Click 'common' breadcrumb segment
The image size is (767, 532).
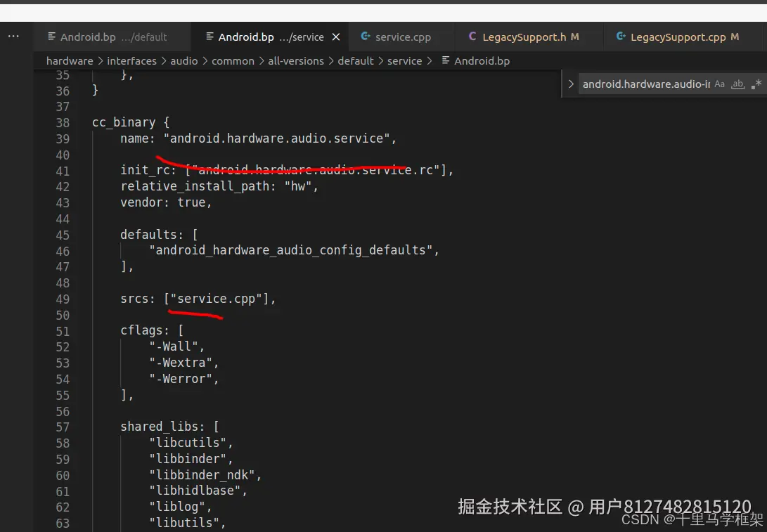click(x=233, y=61)
